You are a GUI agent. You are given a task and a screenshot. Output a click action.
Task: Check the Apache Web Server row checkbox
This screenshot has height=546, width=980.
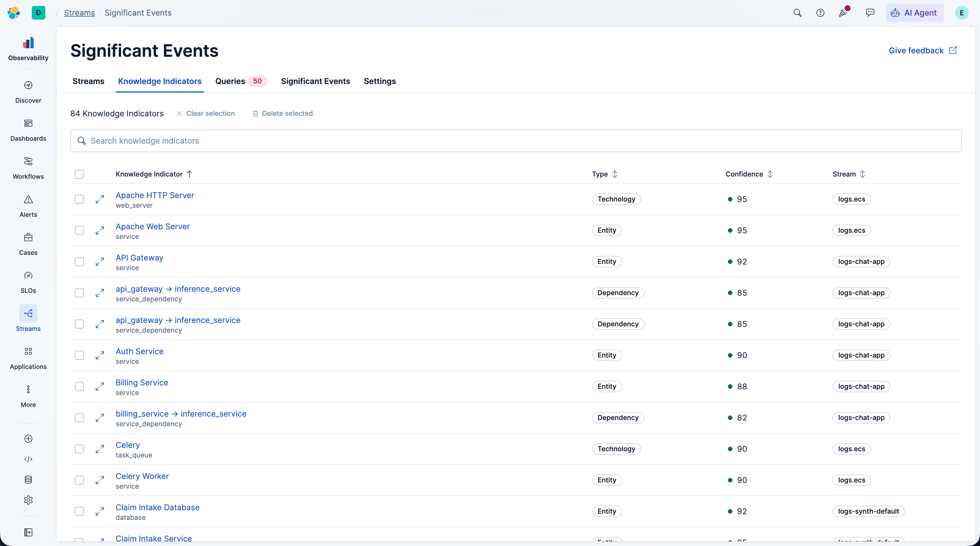point(79,230)
